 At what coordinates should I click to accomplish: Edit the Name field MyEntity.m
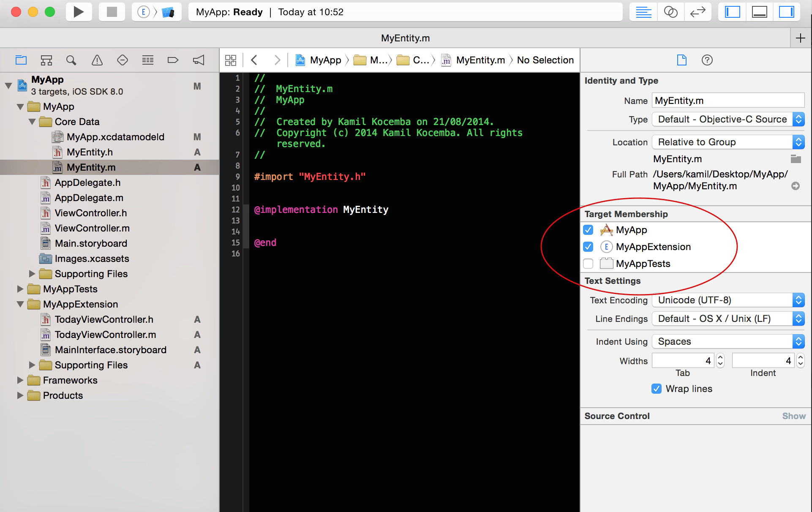(x=728, y=101)
